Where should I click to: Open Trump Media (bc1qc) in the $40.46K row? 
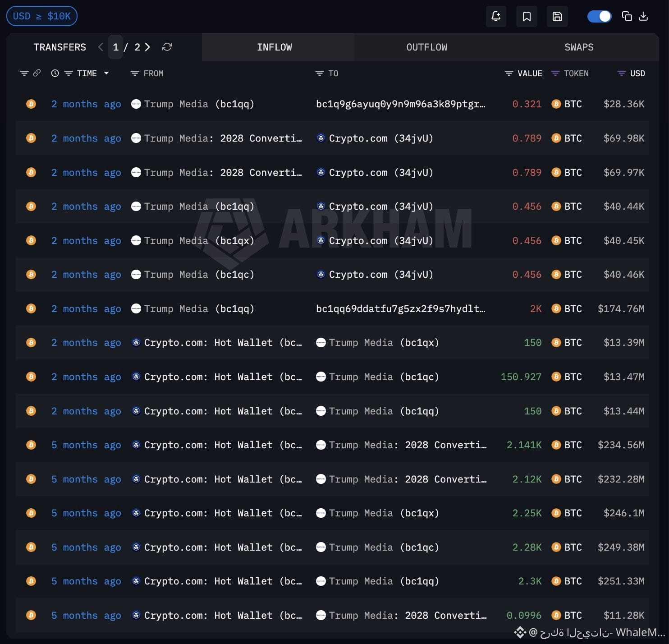point(199,274)
